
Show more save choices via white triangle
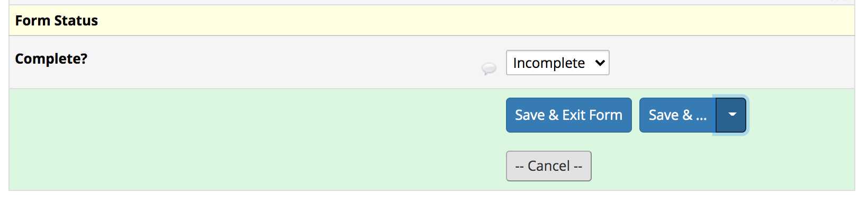(732, 115)
